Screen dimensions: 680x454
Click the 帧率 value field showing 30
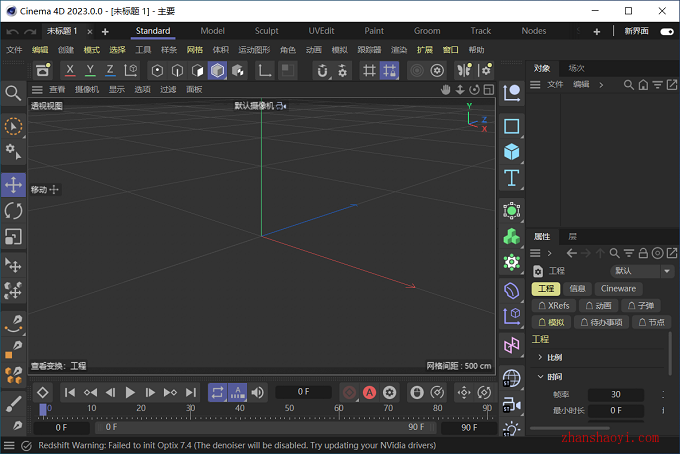point(615,395)
